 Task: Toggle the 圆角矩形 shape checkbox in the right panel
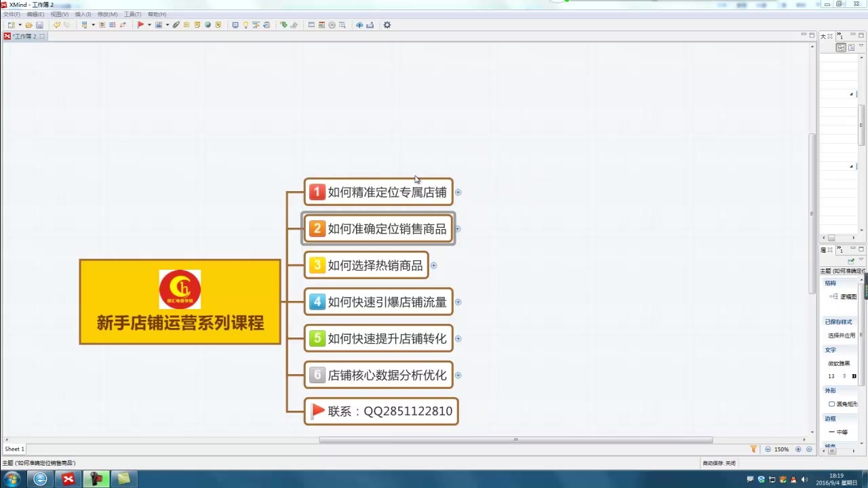tap(831, 404)
